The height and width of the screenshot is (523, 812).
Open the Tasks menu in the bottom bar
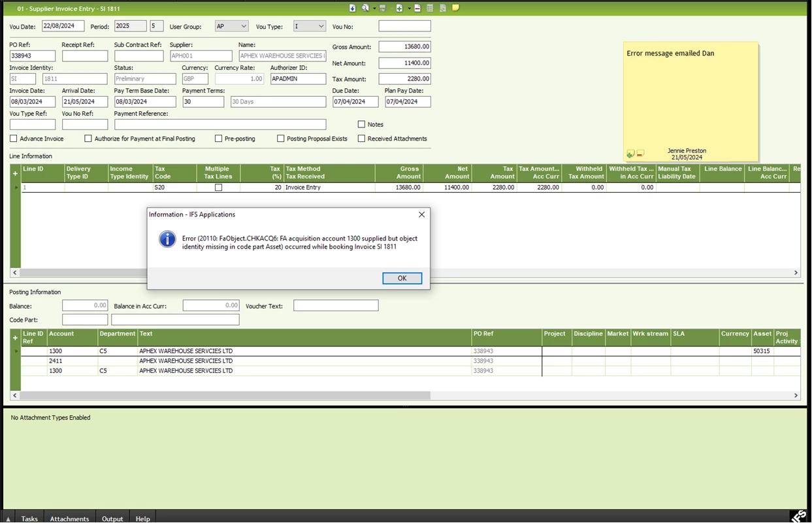[x=29, y=518]
